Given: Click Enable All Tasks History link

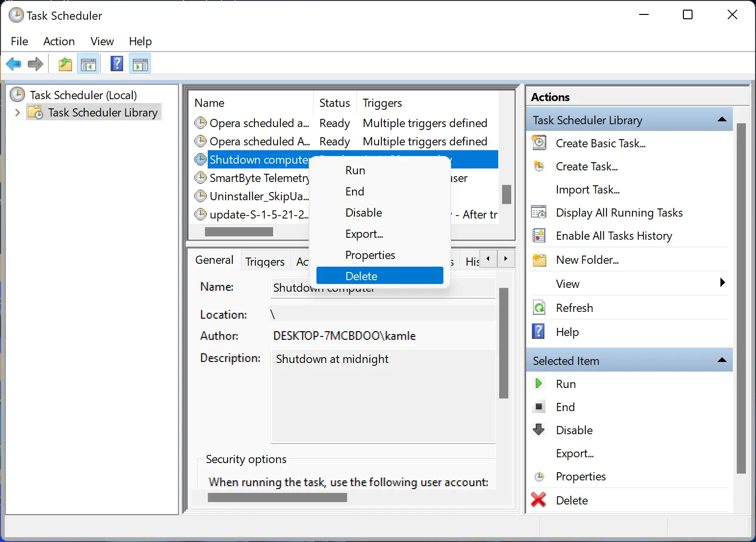Looking at the screenshot, I should pos(614,236).
